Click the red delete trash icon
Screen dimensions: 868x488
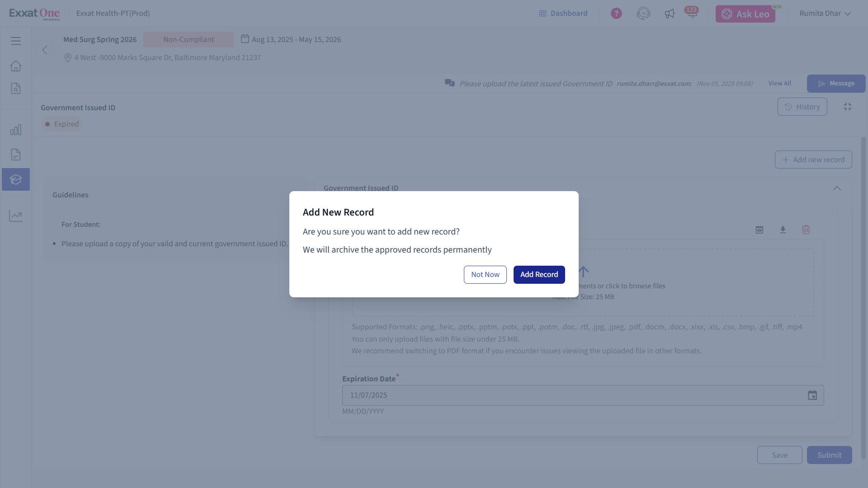click(x=806, y=230)
